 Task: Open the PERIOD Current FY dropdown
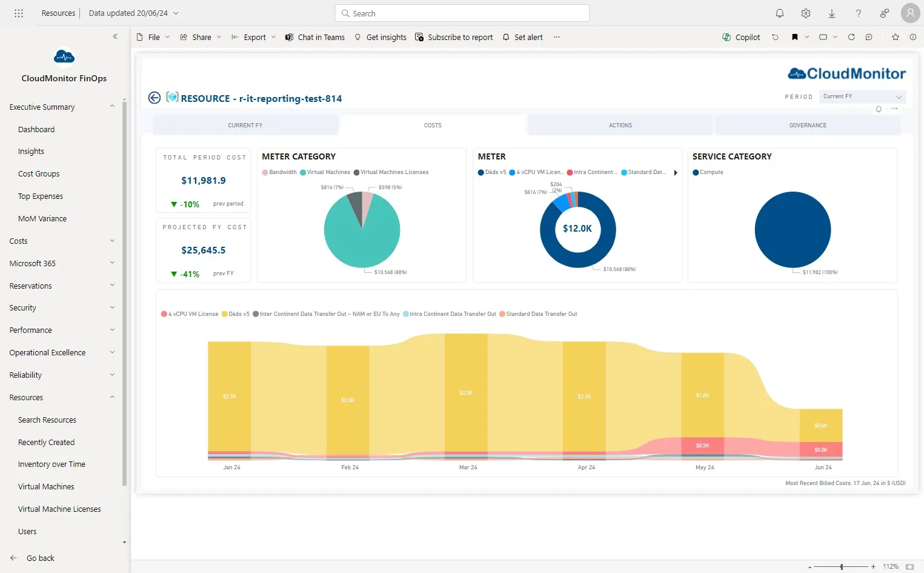863,96
